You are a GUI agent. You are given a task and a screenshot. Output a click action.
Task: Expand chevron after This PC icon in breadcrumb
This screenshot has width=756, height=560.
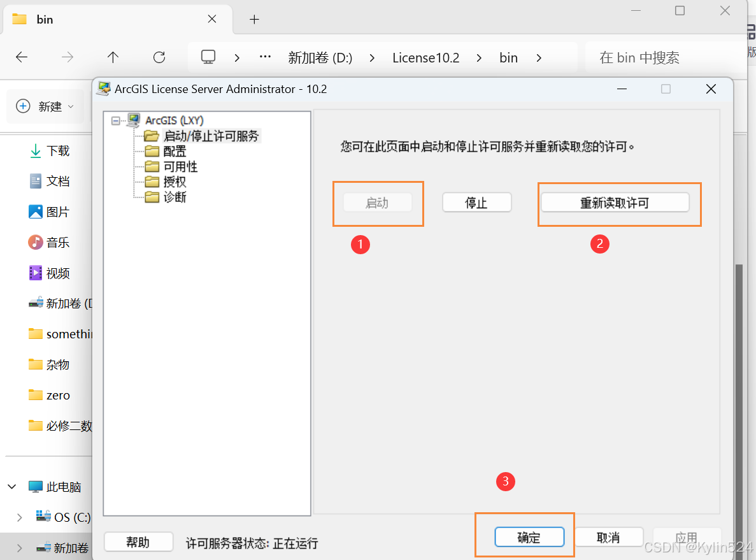point(237,58)
